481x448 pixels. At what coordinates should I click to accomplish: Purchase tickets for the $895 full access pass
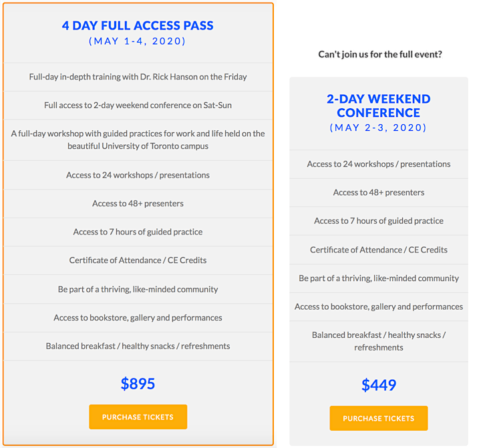(138, 417)
